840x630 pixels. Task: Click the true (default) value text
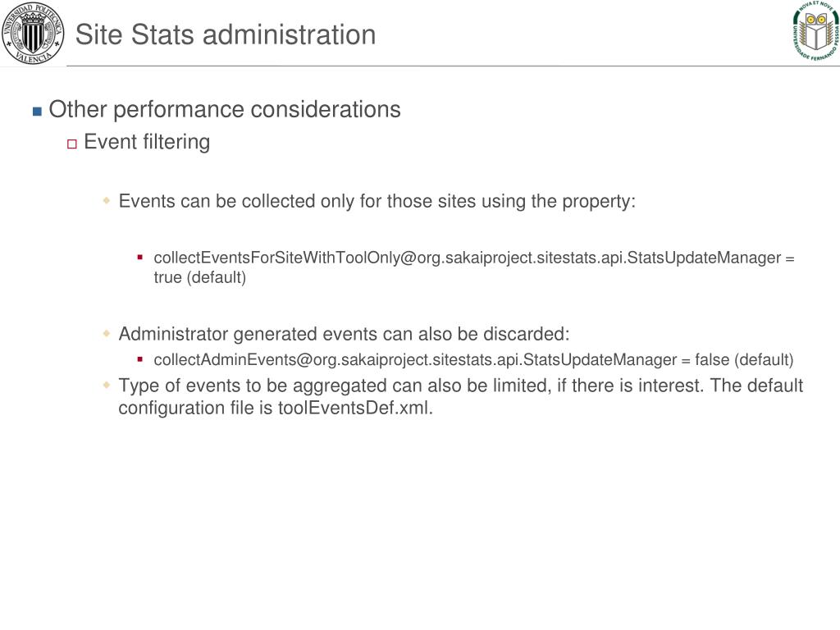pyautogui.click(x=200, y=277)
